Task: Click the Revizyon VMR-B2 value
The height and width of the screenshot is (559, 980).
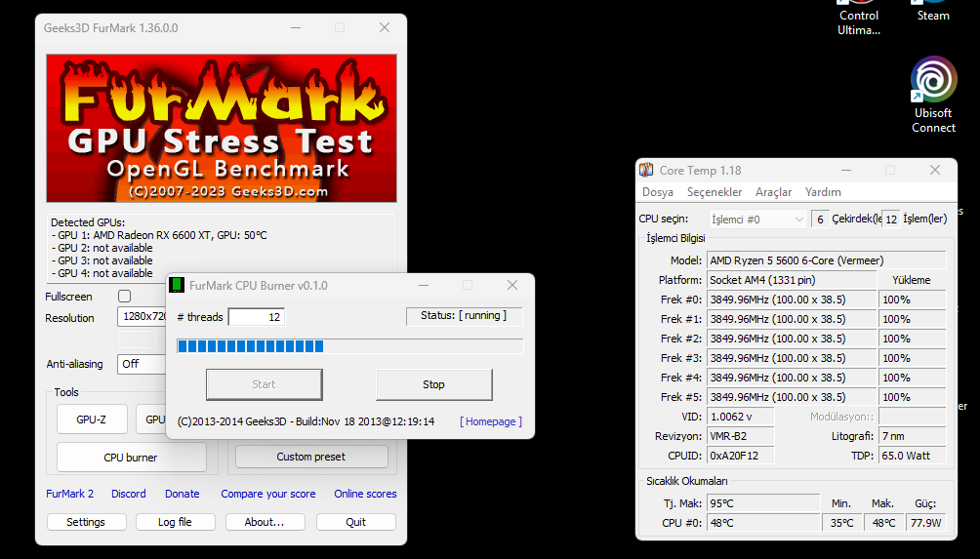Action: click(741, 436)
